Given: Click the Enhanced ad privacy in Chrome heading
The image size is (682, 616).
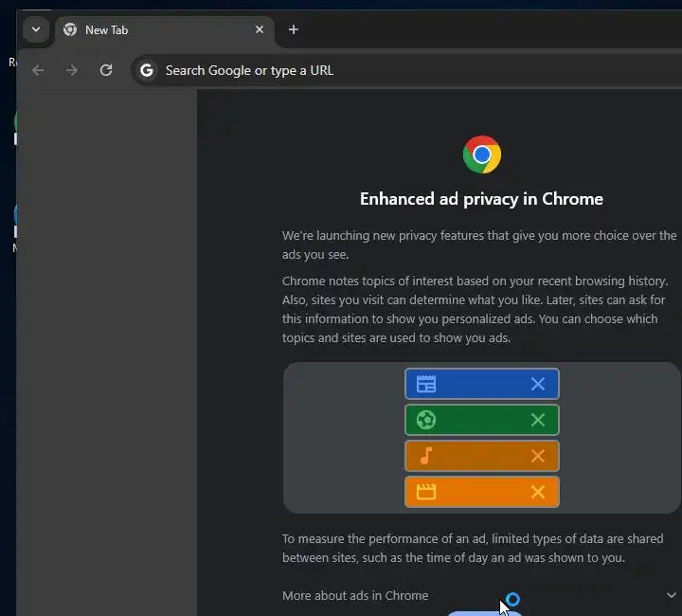Looking at the screenshot, I should click(x=481, y=199).
